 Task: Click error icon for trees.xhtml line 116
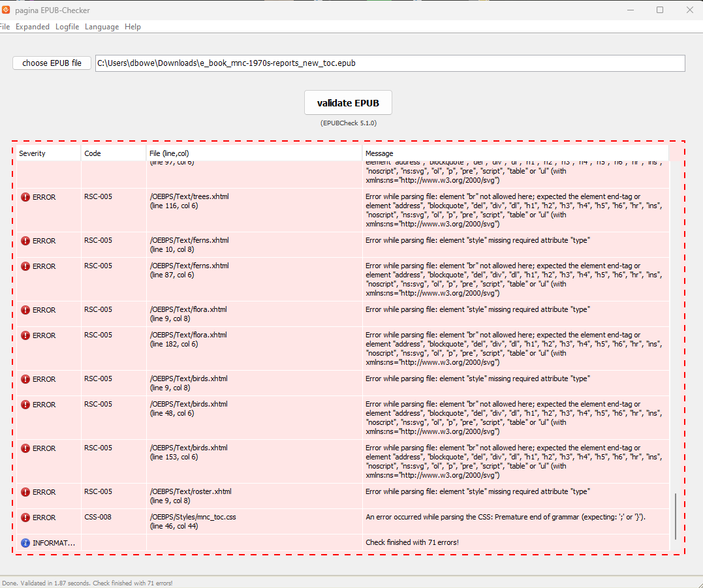point(25,197)
